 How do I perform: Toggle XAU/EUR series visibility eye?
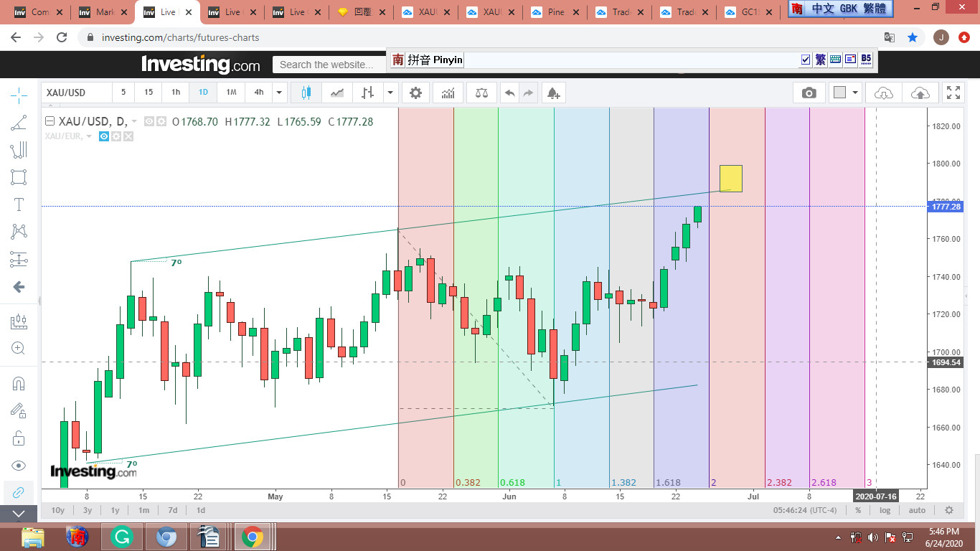(x=104, y=136)
